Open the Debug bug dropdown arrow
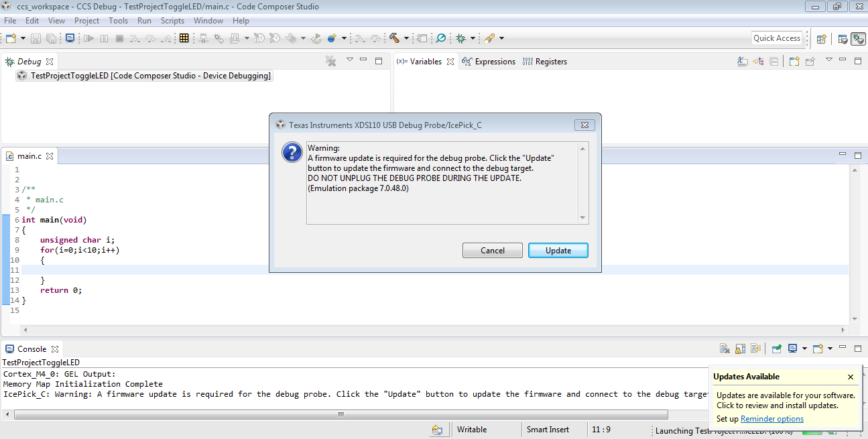 coord(473,38)
